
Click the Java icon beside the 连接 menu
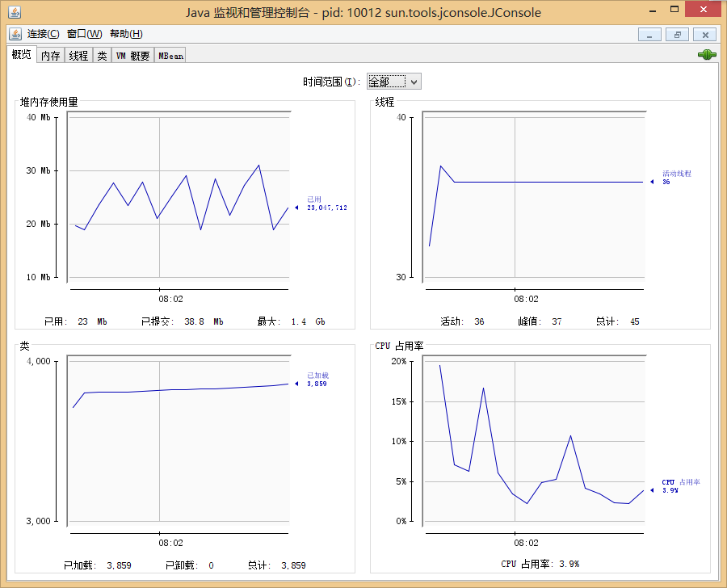[15, 34]
